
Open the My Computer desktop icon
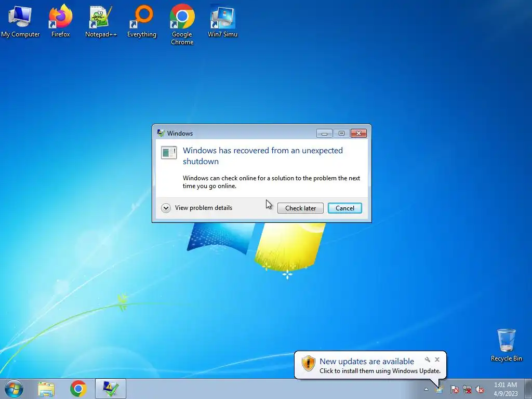click(20, 21)
